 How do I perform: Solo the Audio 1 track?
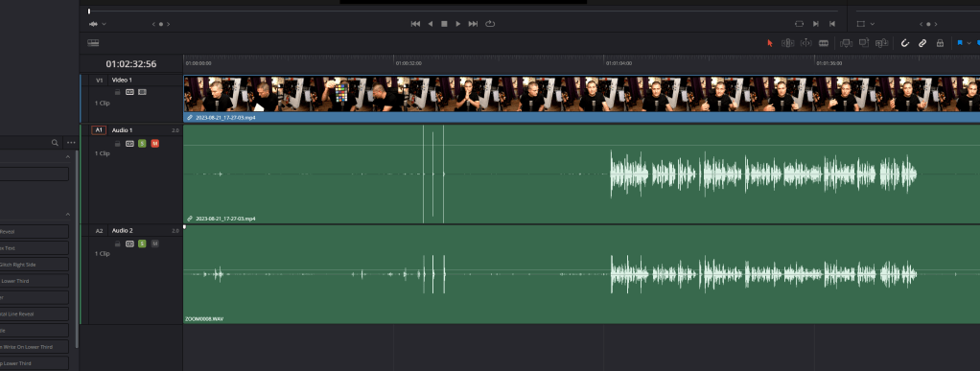pyautogui.click(x=143, y=144)
